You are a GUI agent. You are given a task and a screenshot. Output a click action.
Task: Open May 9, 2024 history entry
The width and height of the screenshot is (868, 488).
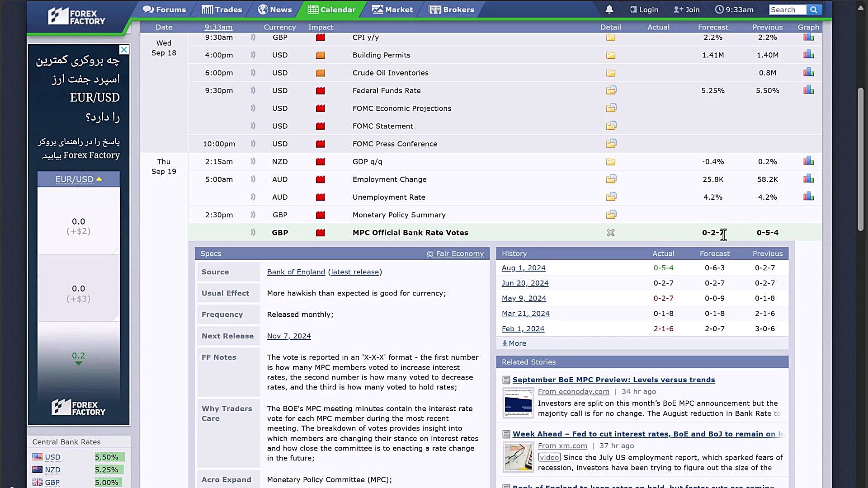point(524,298)
